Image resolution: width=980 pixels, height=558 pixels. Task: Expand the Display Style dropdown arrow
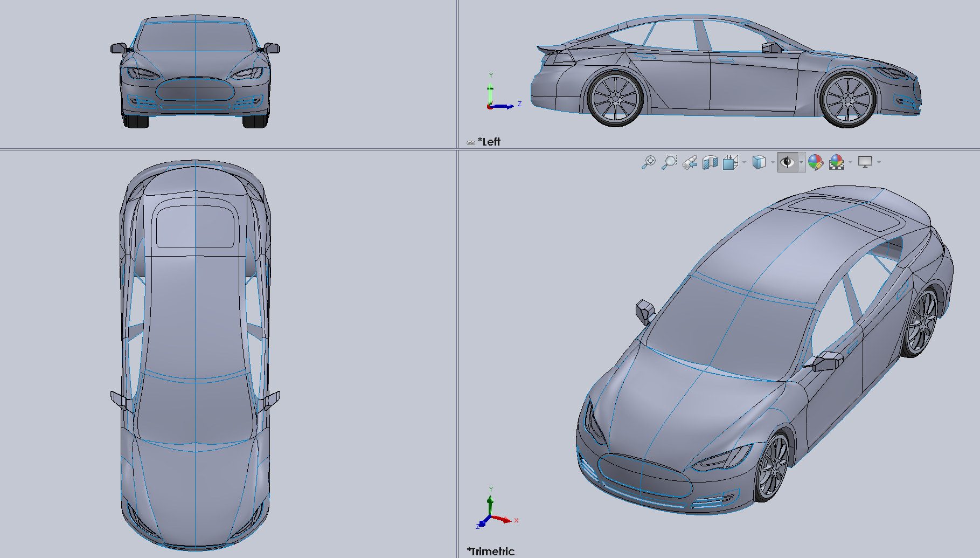click(773, 162)
